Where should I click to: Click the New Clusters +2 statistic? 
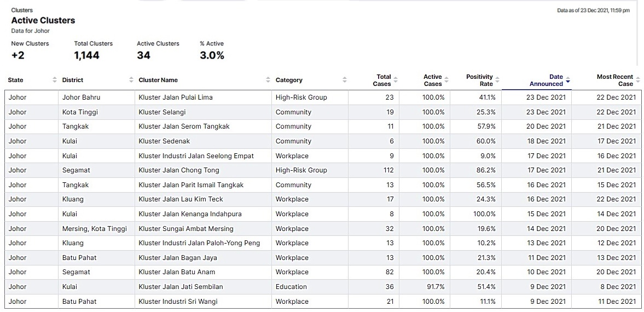[x=18, y=55]
